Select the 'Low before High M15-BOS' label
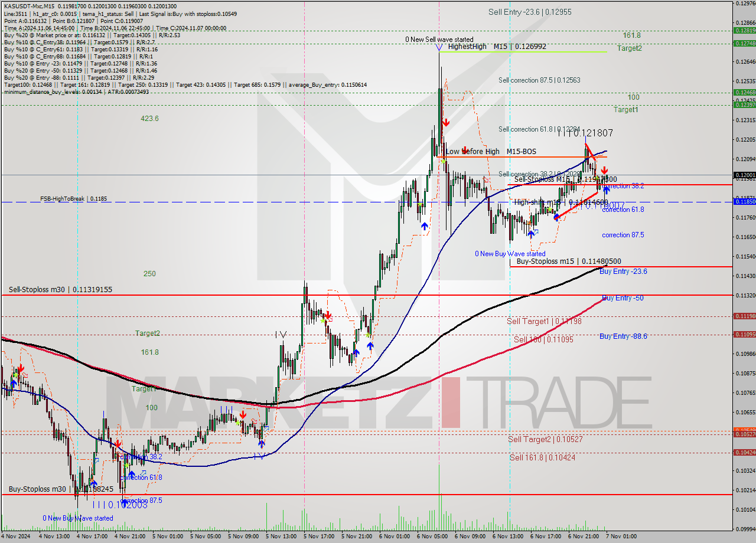The image size is (756, 543). pyautogui.click(x=491, y=152)
